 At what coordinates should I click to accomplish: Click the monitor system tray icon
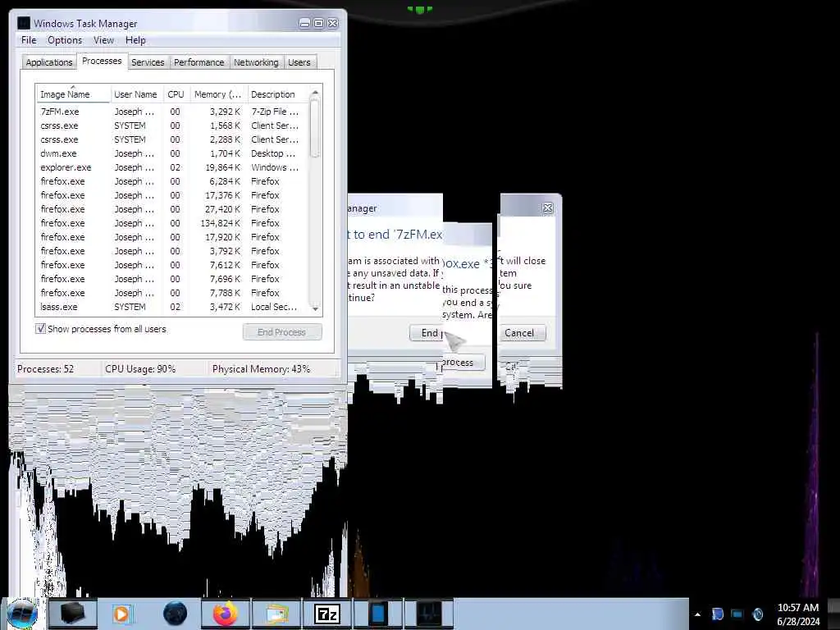coord(737,614)
